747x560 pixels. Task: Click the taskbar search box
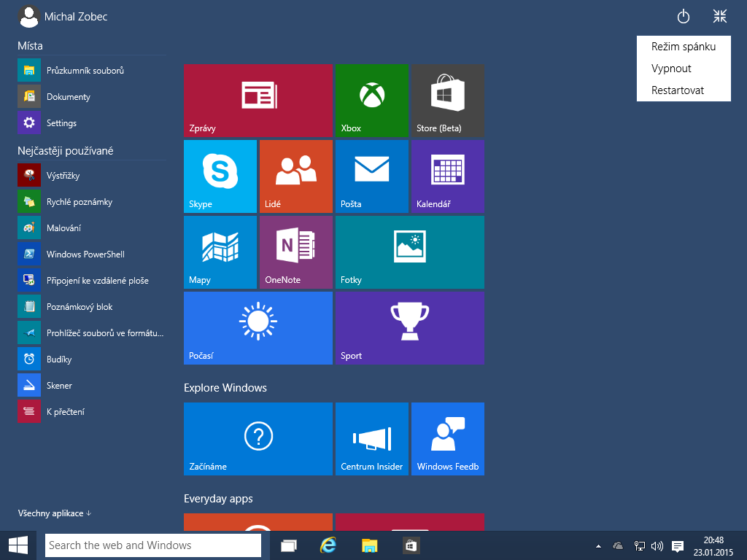coord(153,545)
